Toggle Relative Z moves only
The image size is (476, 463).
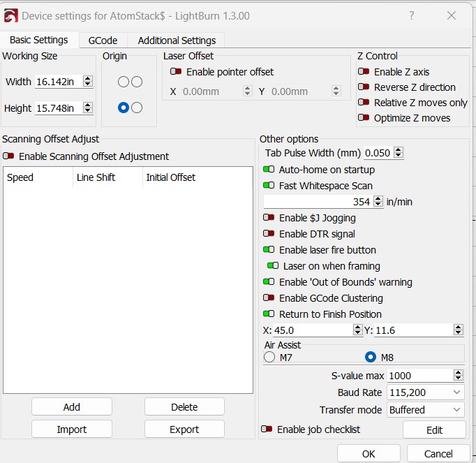tap(364, 102)
